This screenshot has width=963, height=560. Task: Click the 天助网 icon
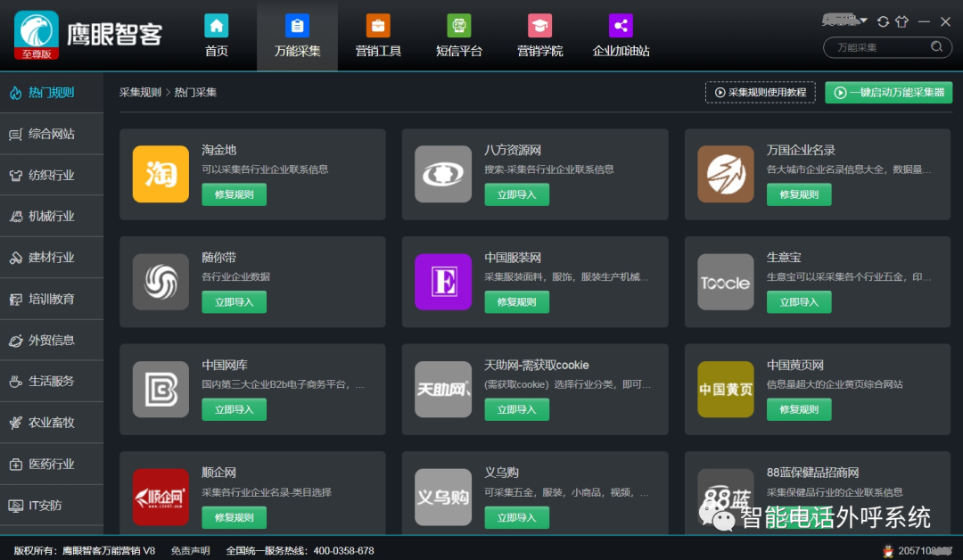click(x=443, y=390)
